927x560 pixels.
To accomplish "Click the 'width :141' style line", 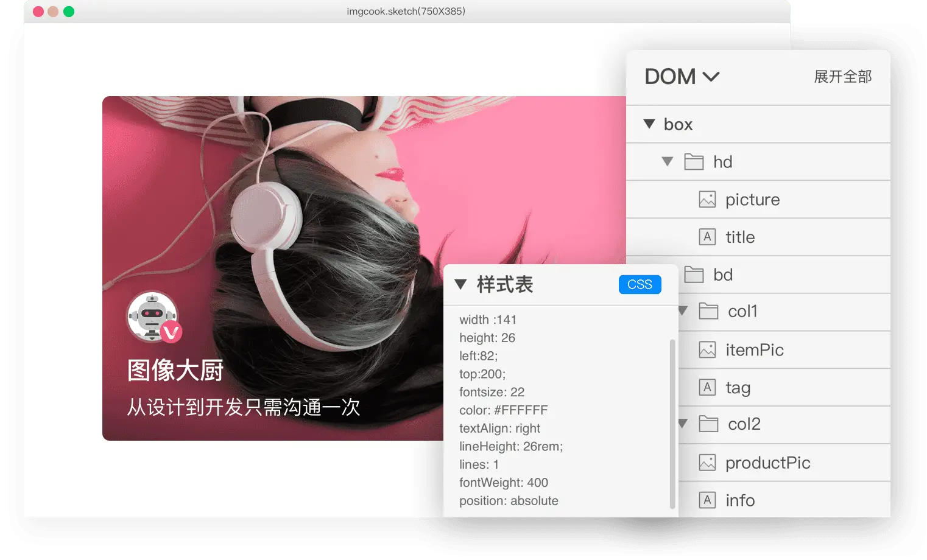I will 488,320.
